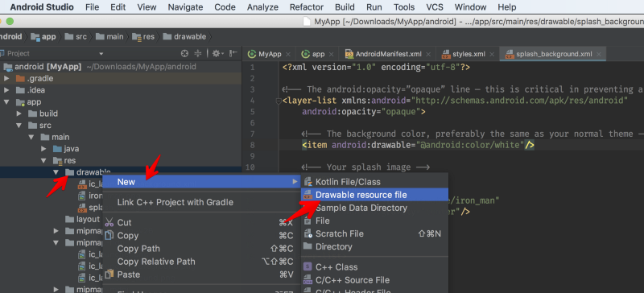Screen dimensions: 644x293
Task: Open the File menu
Action: coord(93,7)
